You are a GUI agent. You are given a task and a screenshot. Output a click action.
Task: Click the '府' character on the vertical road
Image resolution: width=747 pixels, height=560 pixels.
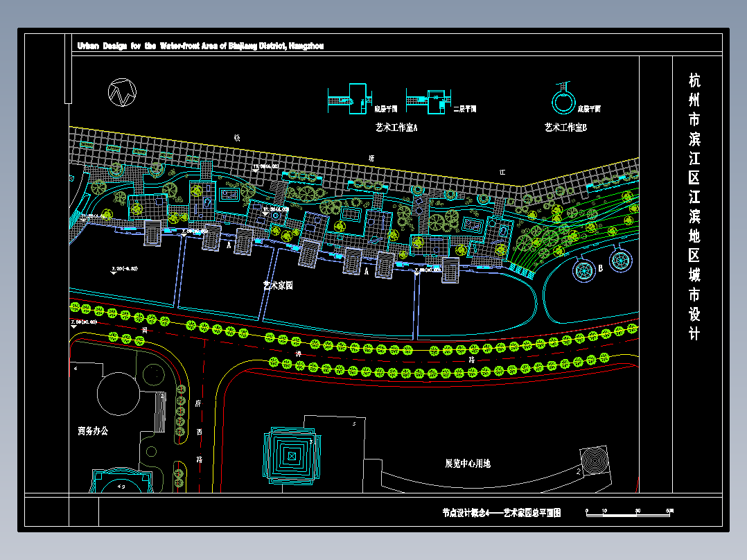click(x=198, y=403)
